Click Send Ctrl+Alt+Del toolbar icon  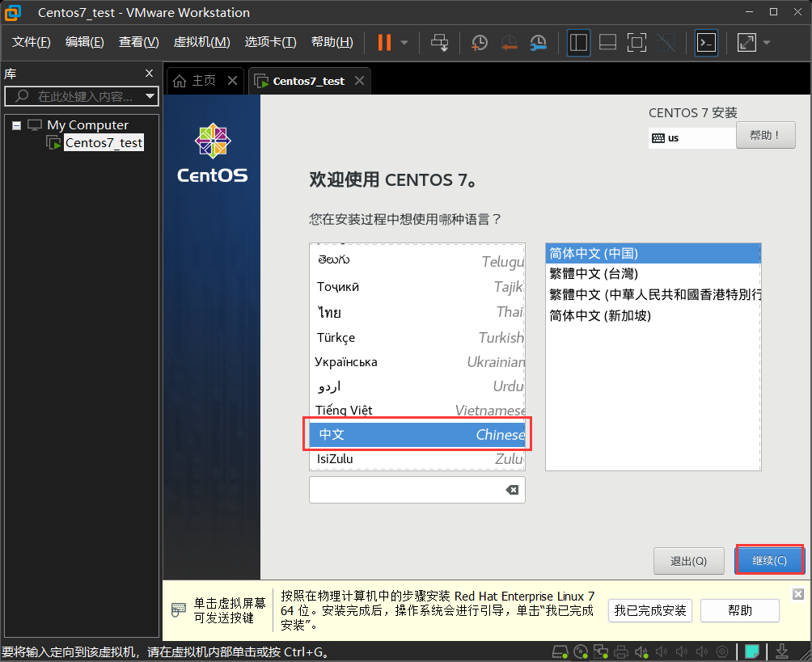pyautogui.click(x=439, y=43)
